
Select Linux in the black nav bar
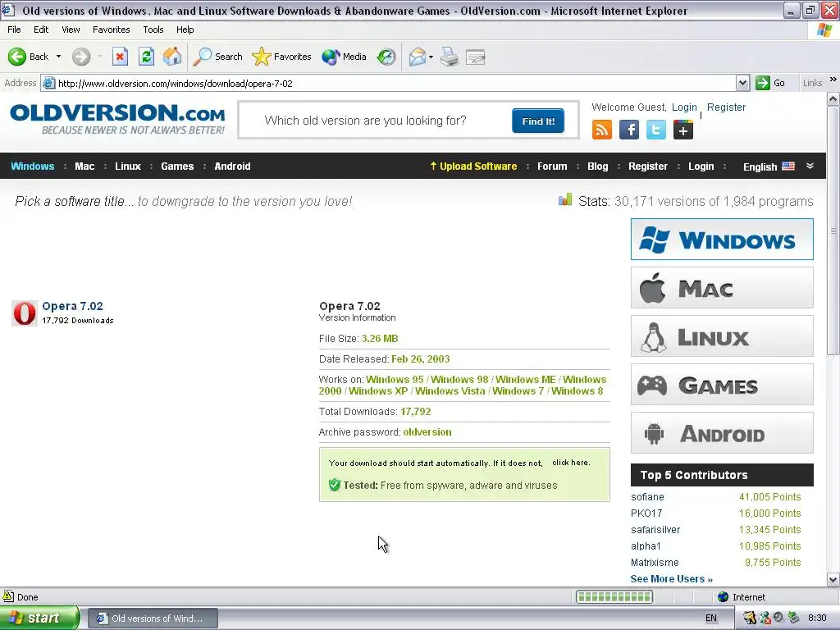(x=127, y=166)
